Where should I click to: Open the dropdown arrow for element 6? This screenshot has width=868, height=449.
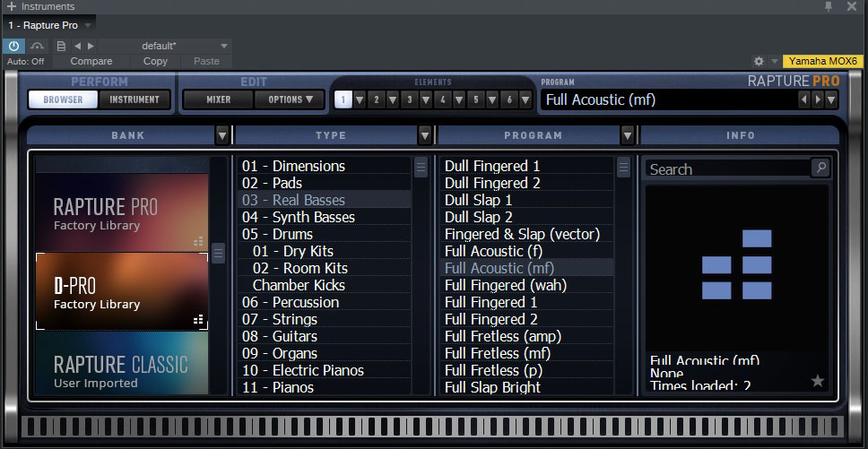click(525, 100)
